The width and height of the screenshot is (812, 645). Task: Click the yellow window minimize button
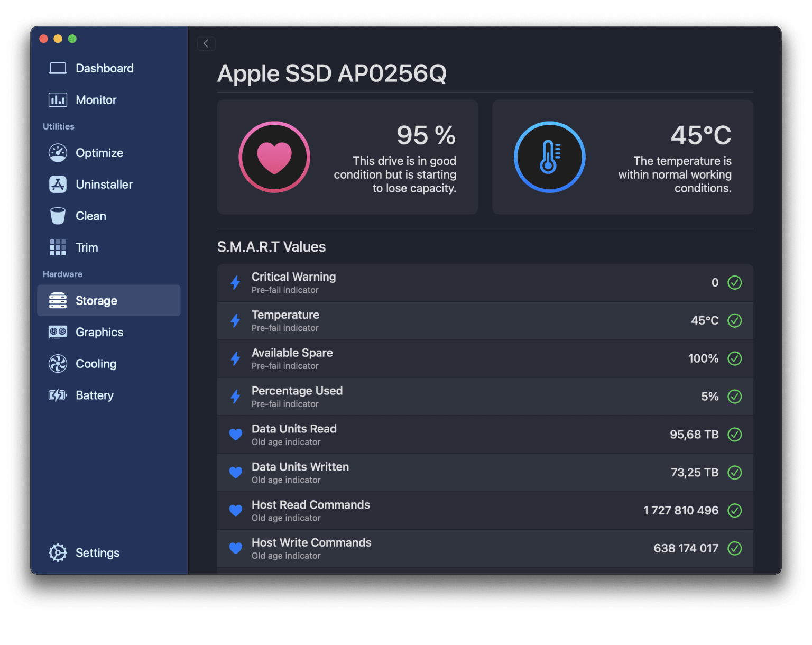pyautogui.click(x=58, y=39)
